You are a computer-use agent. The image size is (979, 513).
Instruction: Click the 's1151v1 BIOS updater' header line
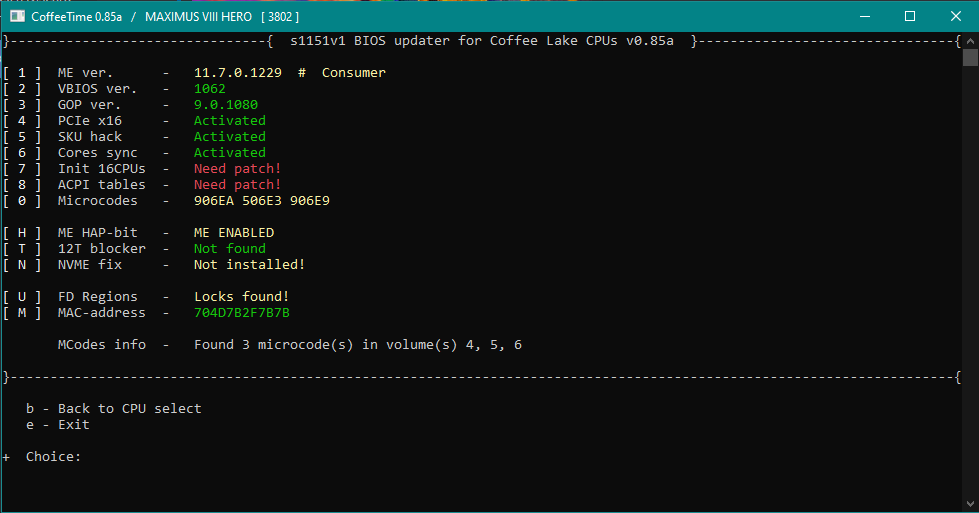pyautogui.click(x=482, y=41)
